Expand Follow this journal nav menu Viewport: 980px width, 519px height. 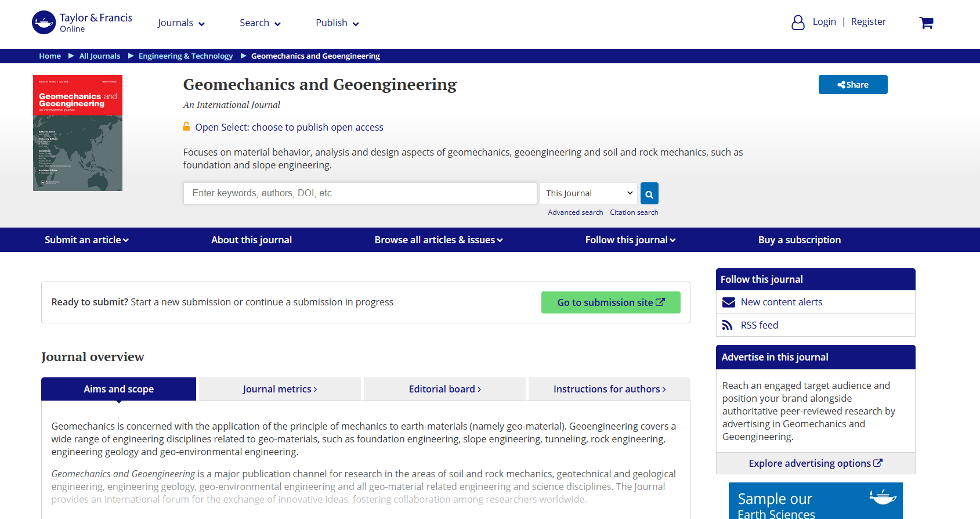coord(630,240)
